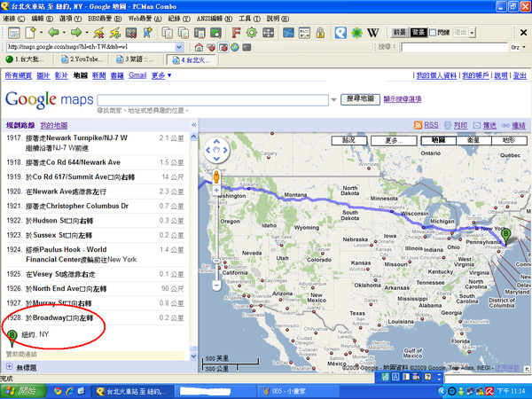Switch to the 3.繁語 tab
The height and width of the screenshot is (399, 532).
tap(136, 59)
